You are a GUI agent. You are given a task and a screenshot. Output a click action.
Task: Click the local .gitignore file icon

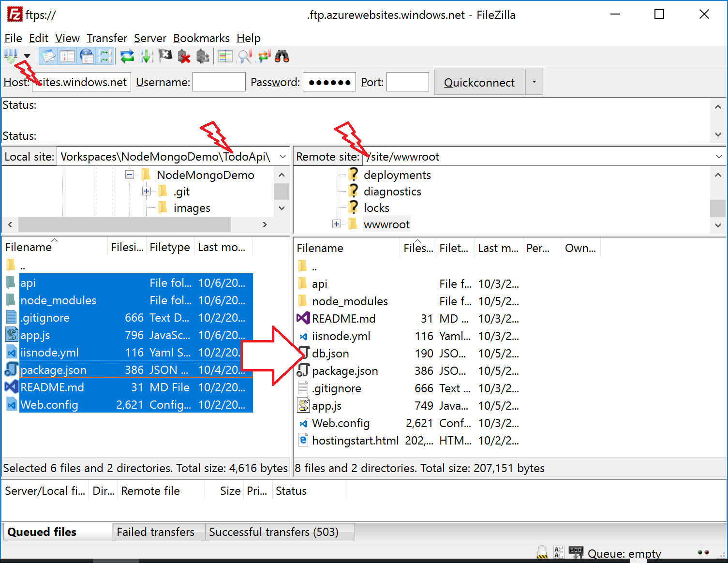(12, 318)
